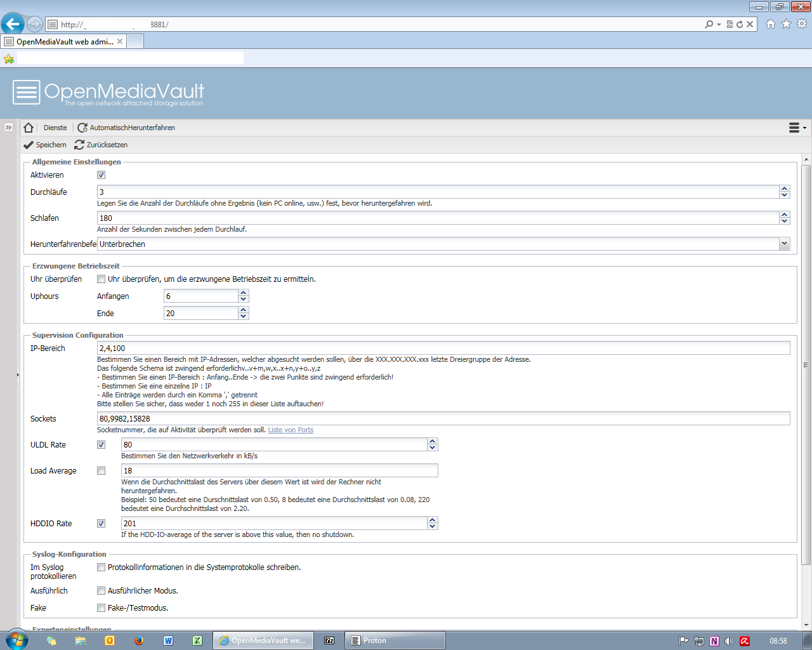
Task: Enable the Load Average checkbox
Action: tap(101, 471)
